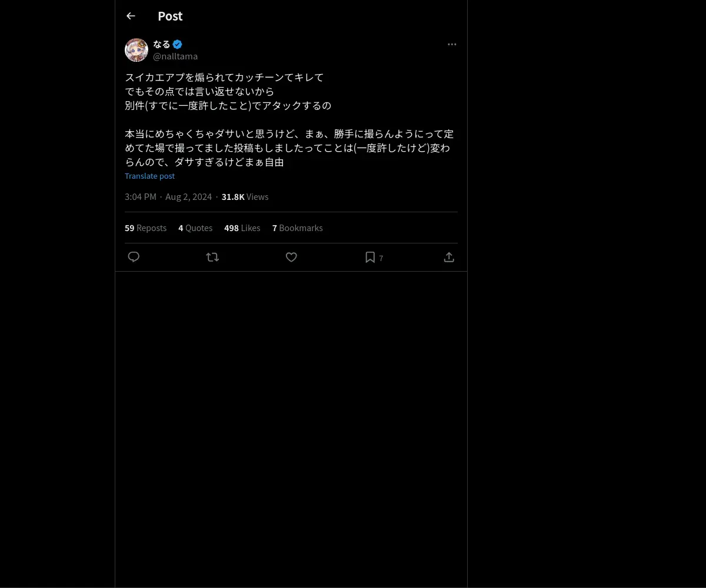View the 59 Reposts list

click(x=145, y=228)
